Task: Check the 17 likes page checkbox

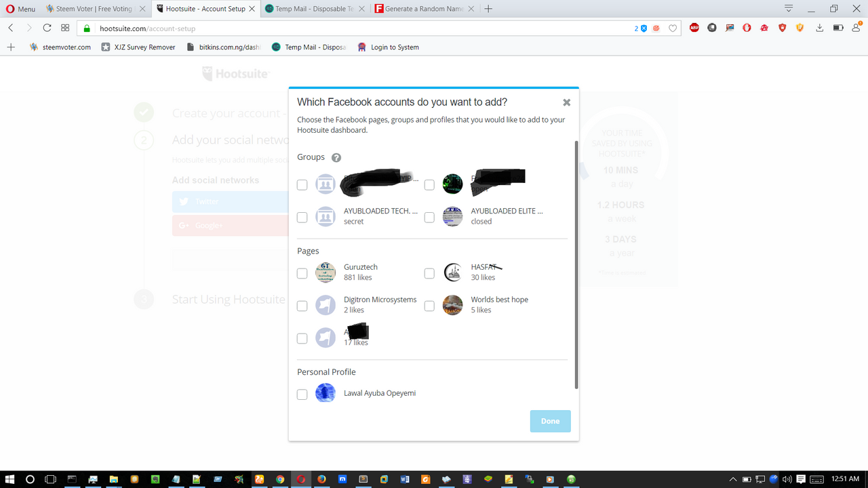Action: click(302, 338)
